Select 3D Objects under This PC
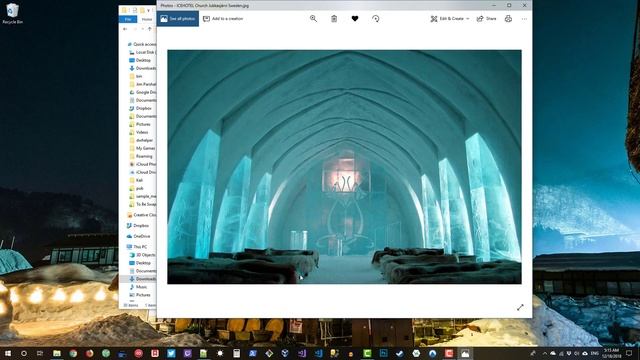This screenshot has height=360, width=640. coord(142,255)
